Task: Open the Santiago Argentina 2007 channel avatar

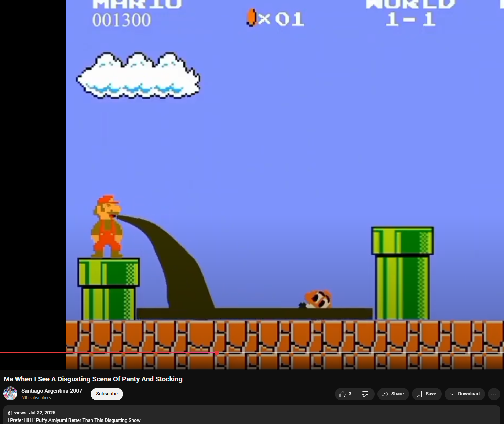Action: pyautogui.click(x=10, y=393)
